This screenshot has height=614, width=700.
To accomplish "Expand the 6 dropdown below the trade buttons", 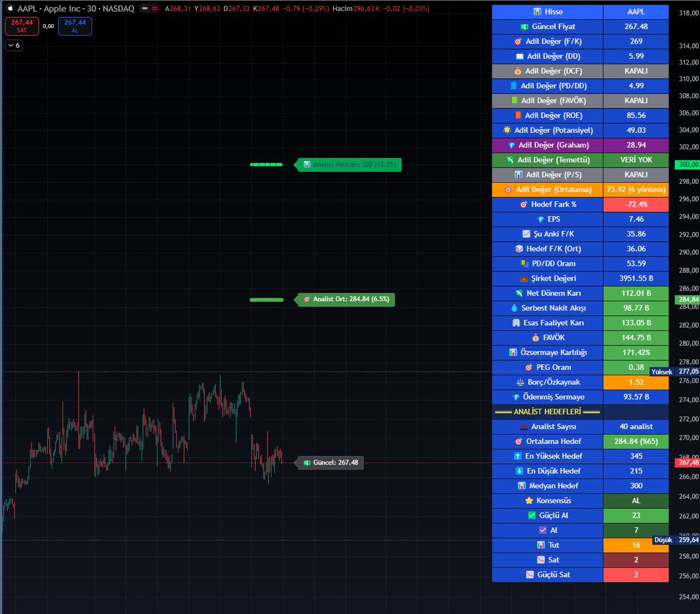I will pyautogui.click(x=13, y=45).
